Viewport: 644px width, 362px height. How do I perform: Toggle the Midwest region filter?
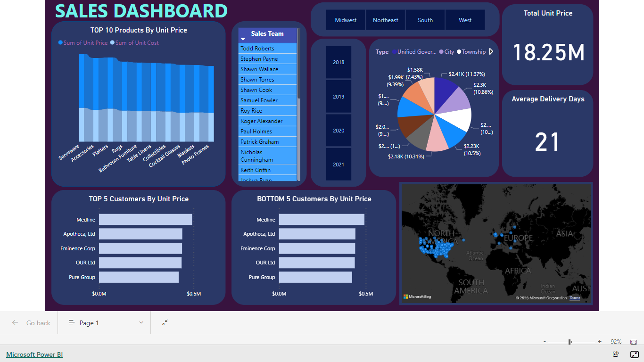click(346, 20)
